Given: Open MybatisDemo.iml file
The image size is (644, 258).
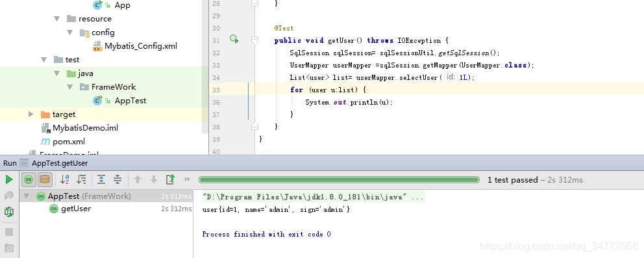Looking at the screenshot, I should 86,128.
